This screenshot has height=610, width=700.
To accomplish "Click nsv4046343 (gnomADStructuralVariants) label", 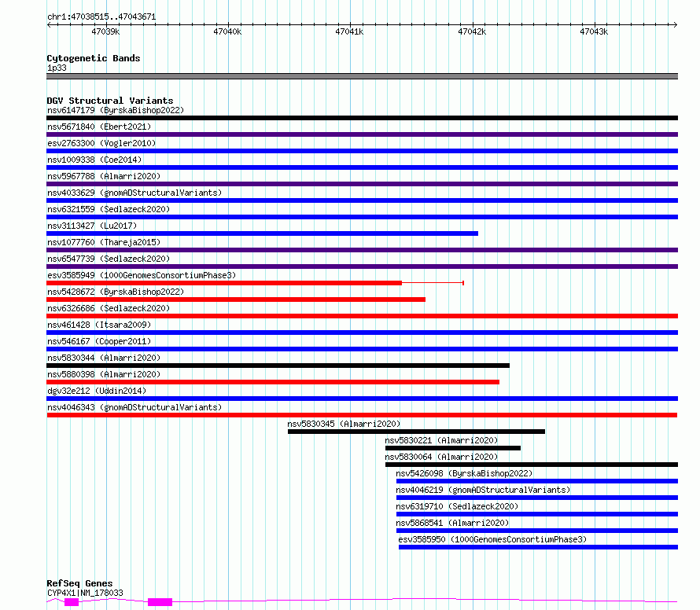I will coord(134,407).
